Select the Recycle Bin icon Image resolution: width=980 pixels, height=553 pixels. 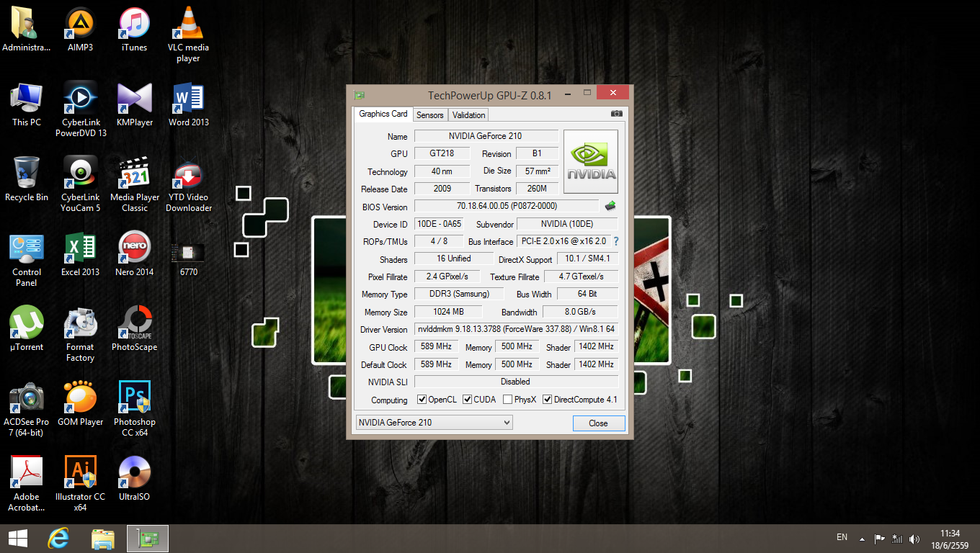pyautogui.click(x=27, y=179)
